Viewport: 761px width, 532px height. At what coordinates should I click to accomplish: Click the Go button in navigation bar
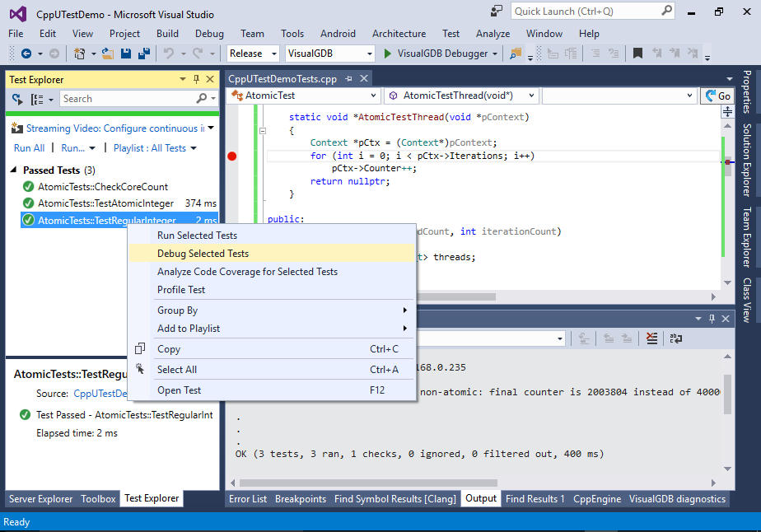tap(717, 96)
